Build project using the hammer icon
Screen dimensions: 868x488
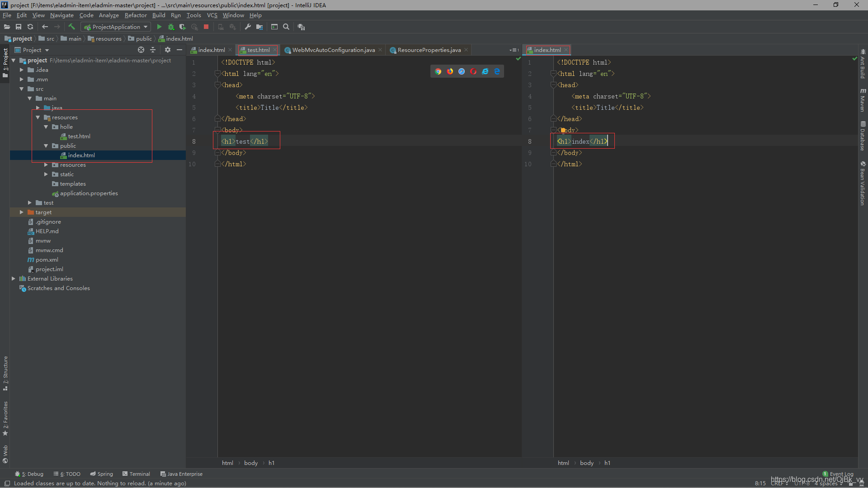pyautogui.click(x=71, y=27)
